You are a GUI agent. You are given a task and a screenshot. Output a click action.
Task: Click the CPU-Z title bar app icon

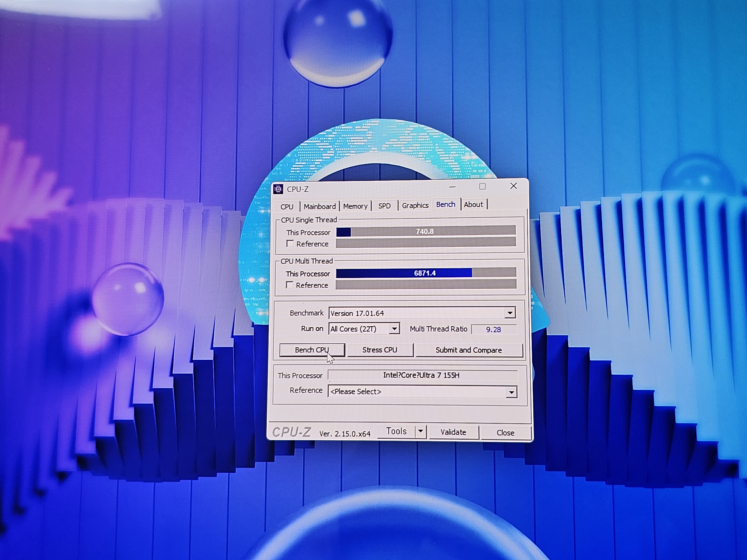pyautogui.click(x=278, y=189)
